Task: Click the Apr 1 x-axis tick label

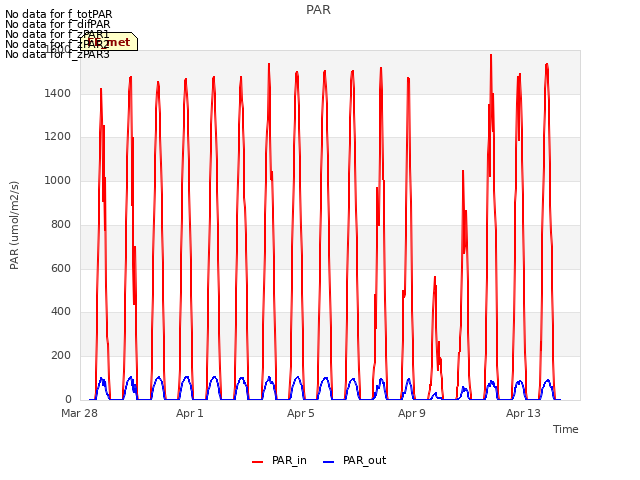Action: [x=189, y=413]
